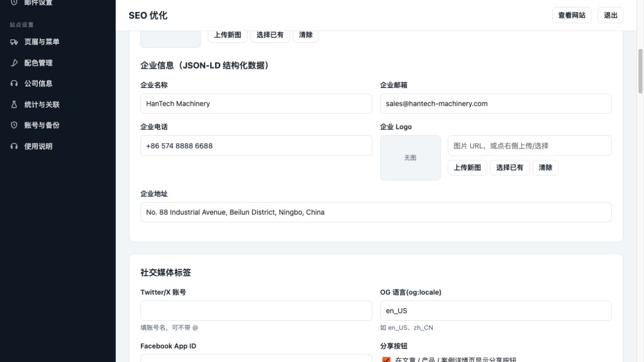Click the Facebook App ID input
Viewport: 644px width, 362px height.
point(256,358)
